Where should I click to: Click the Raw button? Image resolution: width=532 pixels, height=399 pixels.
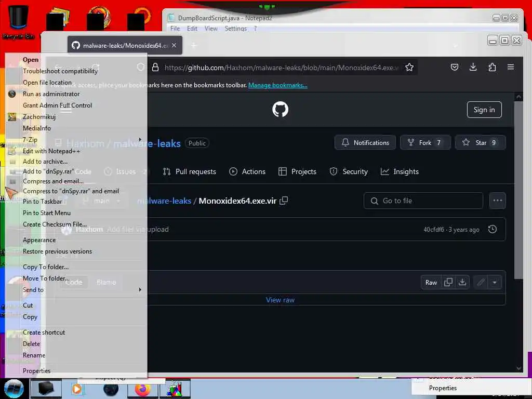pyautogui.click(x=431, y=282)
